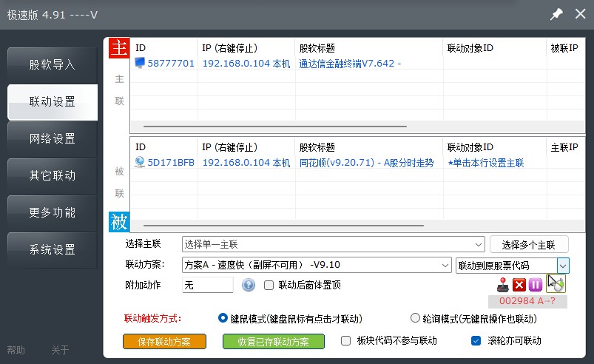Open the 网络设置 tab
The image size is (594, 364).
coord(52,138)
